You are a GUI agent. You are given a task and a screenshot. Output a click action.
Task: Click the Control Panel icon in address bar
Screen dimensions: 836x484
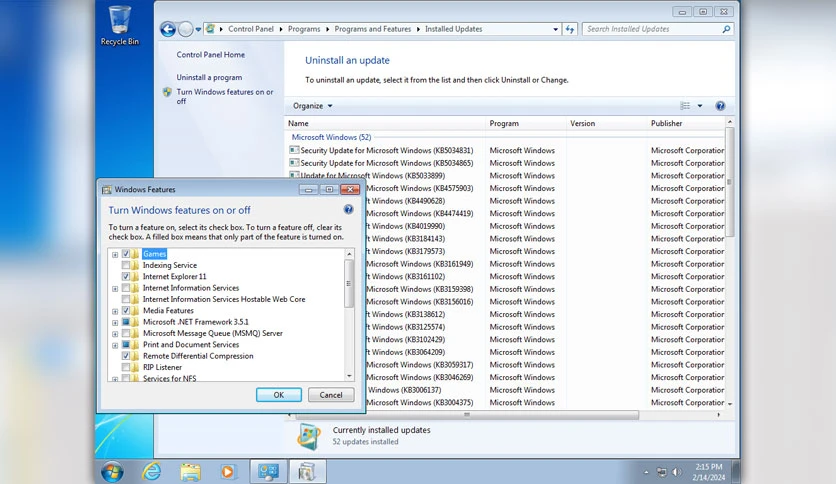pyautogui.click(x=211, y=29)
